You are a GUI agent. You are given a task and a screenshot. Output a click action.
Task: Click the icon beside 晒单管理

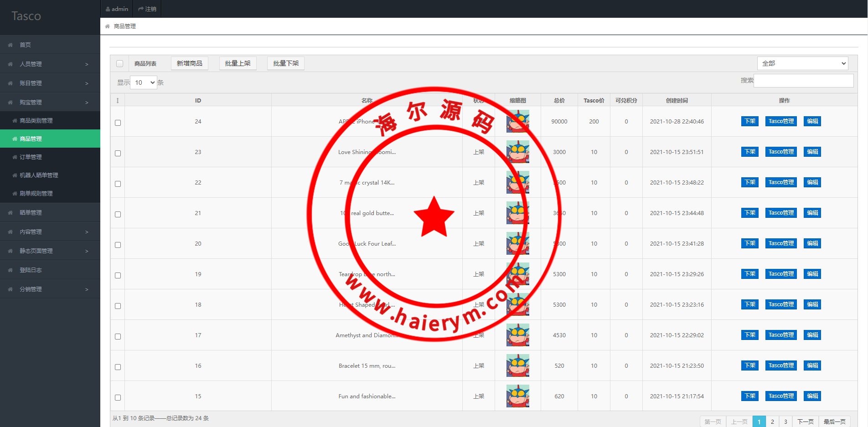[10, 213]
